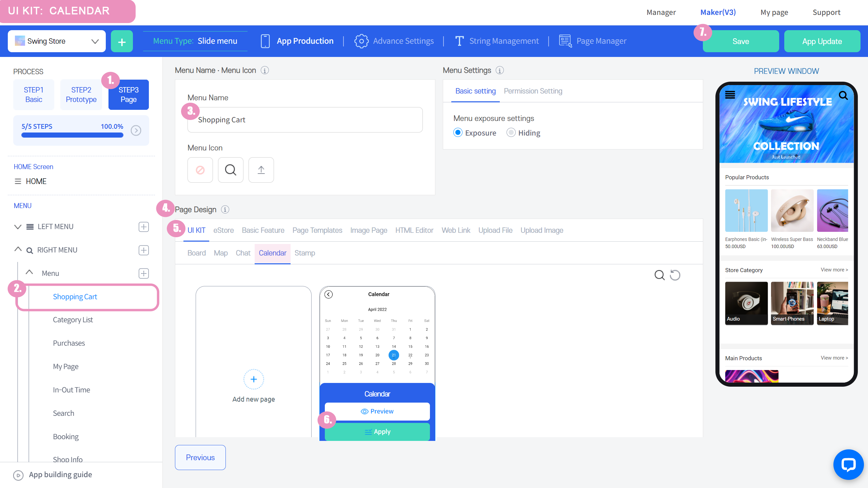Click the upload menu icon button
This screenshot has height=488, width=868.
coord(261,170)
